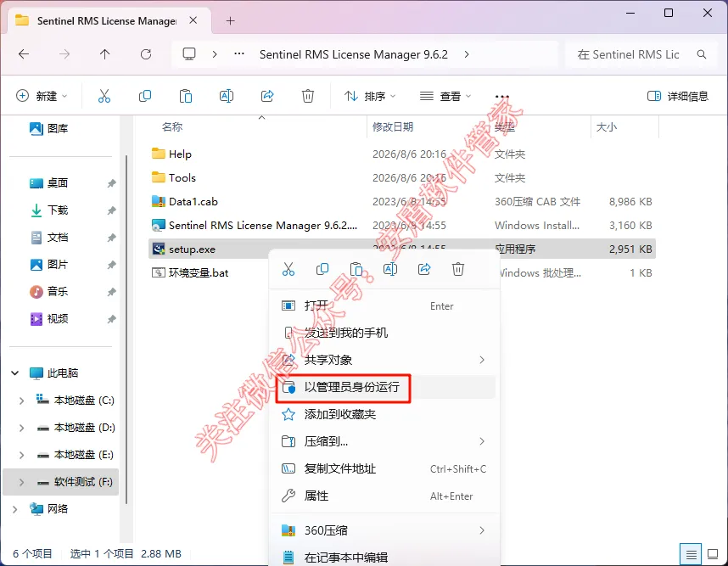Select the Help folder
The width and height of the screenshot is (728, 566).
tap(401, 154)
